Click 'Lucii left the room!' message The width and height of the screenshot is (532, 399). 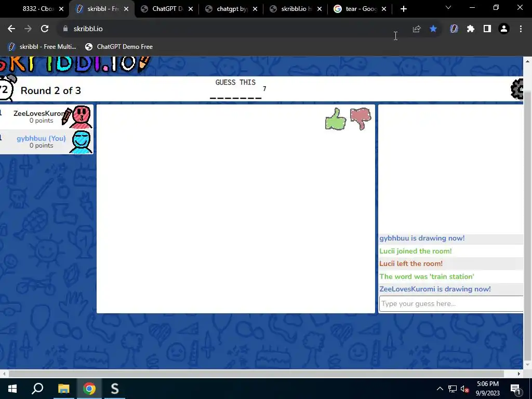[411, 263]
